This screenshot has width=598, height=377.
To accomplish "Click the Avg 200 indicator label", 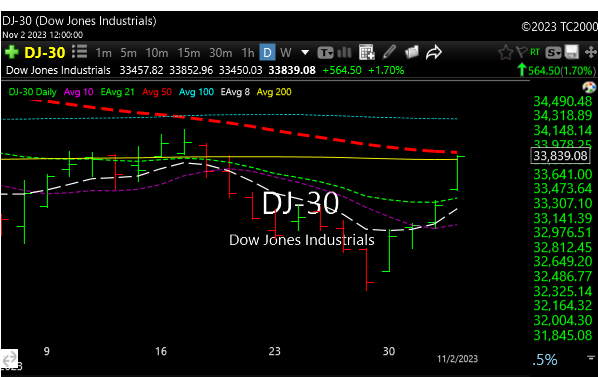I will click(274, 92).
